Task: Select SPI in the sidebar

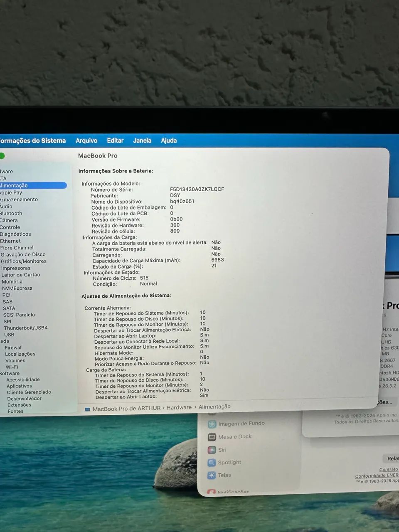Action: (x=7, y=321)
